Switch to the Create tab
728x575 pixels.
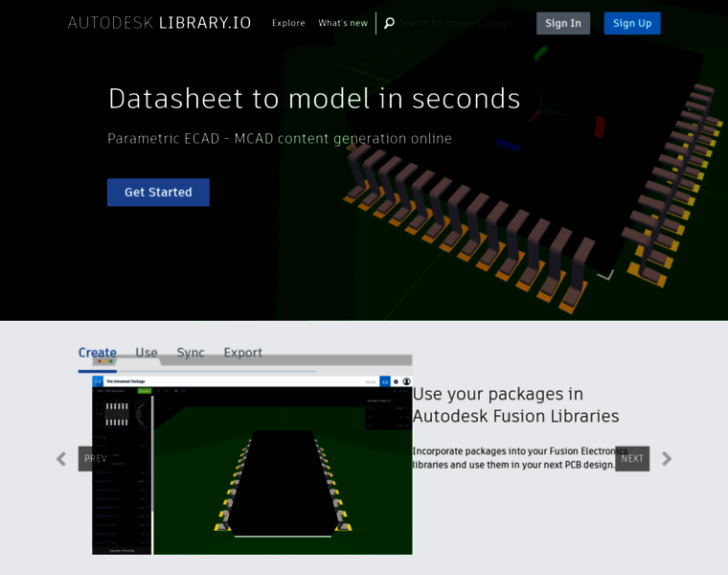coord(97,353)
